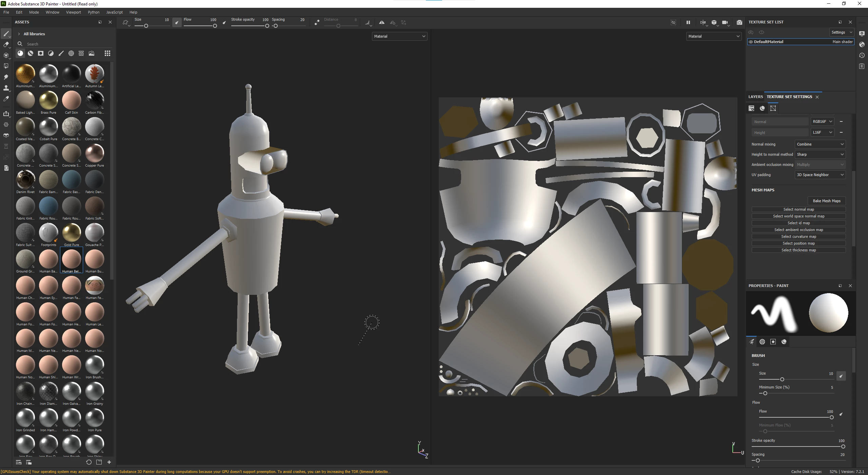Toggle symmetry mirror icon in toolbar
Viewport: 868px width, 475px height.
click(382, 23)
